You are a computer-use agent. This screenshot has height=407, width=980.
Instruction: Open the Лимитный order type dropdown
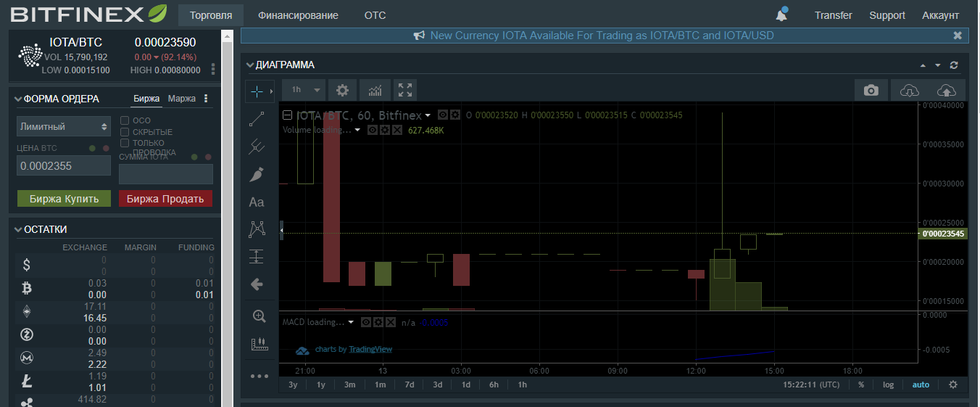click(x=64, y=126)
